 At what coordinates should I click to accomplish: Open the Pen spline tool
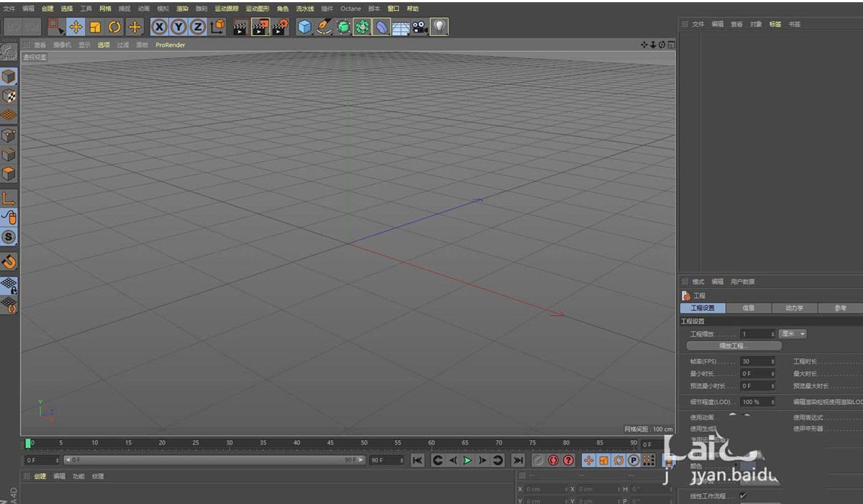[x=324, y=27]
